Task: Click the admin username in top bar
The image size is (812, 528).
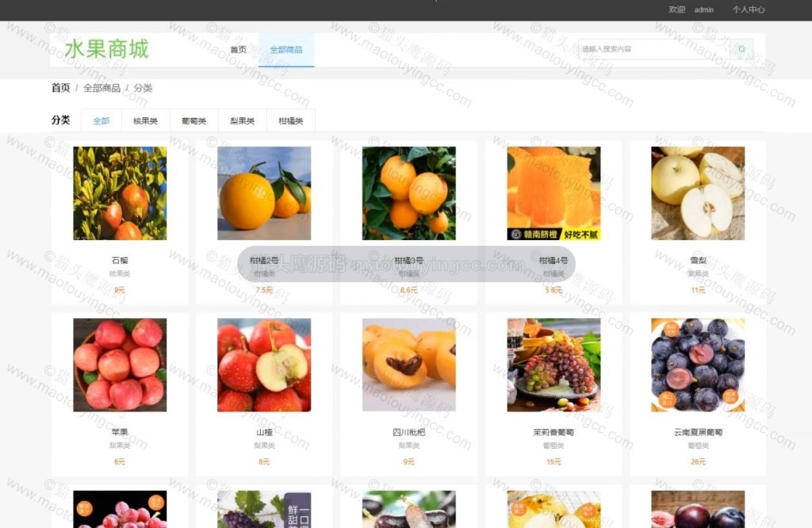Action: (x=704, y=10)
